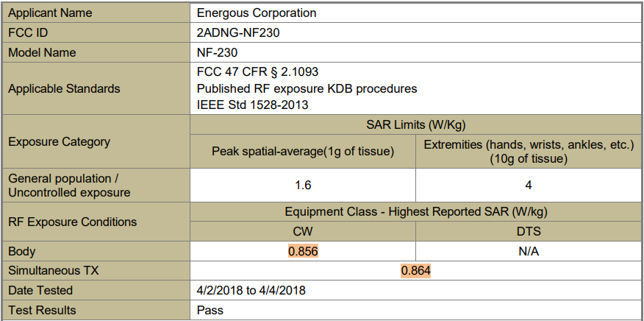Click the highlighted 0.864 Simultaneous TX value

(415, 271)
